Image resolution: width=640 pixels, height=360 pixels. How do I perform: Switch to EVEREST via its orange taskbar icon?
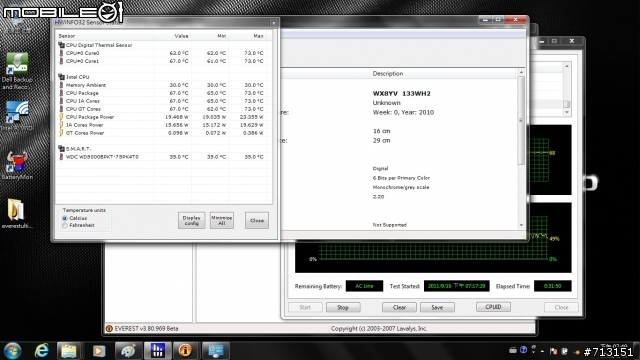185,351
